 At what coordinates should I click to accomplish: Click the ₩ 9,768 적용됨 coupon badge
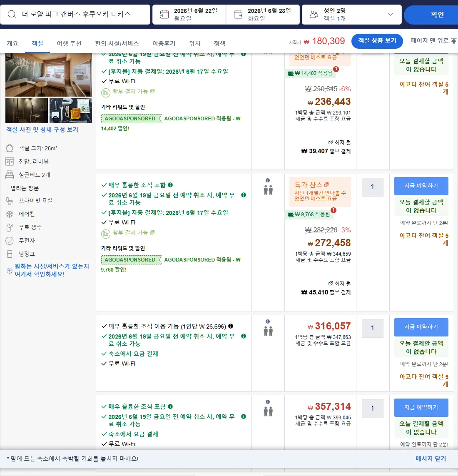(x=309, y=214)
